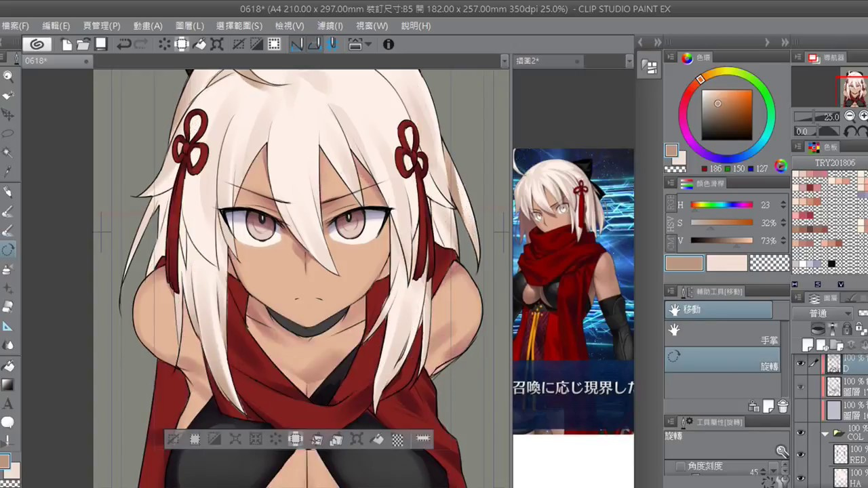Switch to the 擷圖2* canvas tab
The width and height of the screenshot is (868, 488).
pyautogui.click(x=549, y=61)
